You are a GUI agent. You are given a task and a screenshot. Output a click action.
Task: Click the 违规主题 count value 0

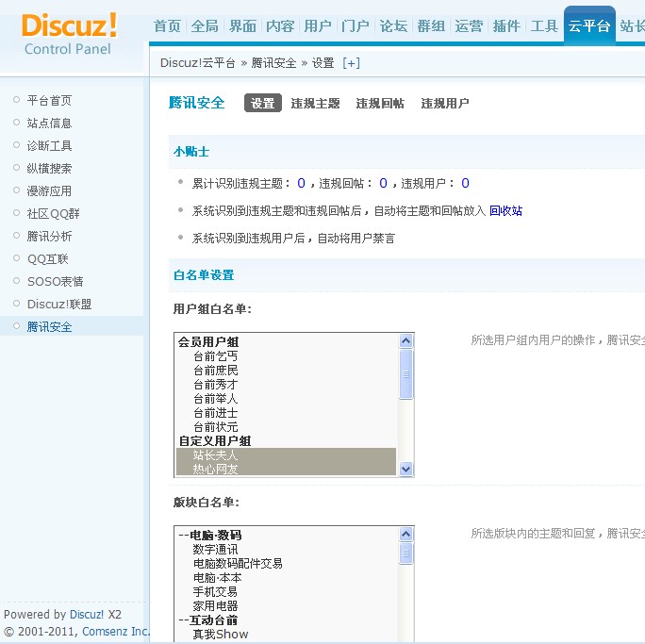coord(301,183)
